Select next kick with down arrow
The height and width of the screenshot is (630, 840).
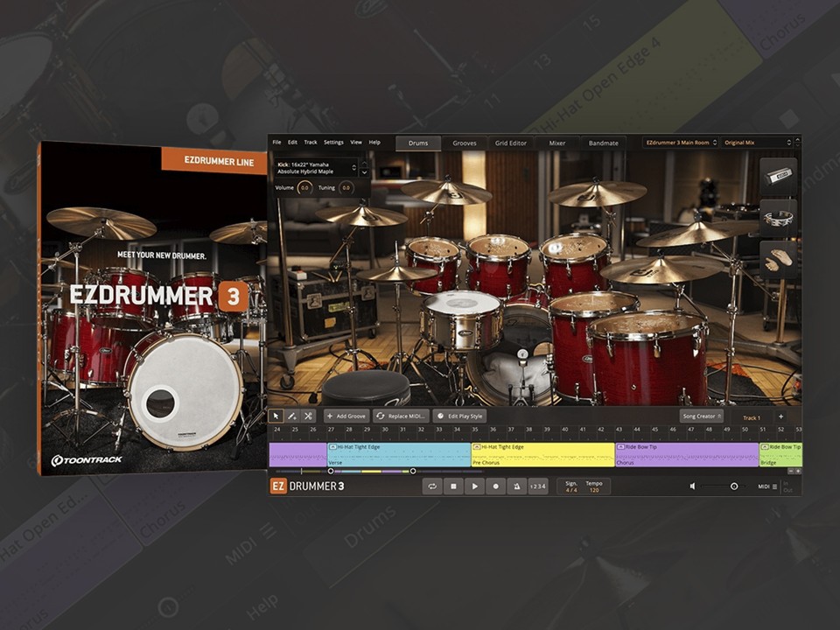364,172
